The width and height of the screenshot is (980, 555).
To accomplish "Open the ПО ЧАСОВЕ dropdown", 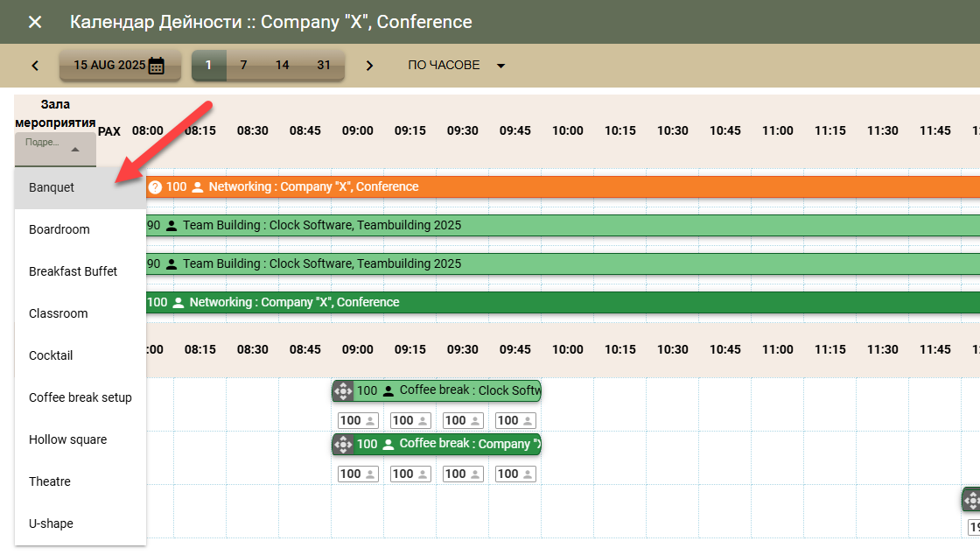I will point(456,65).
